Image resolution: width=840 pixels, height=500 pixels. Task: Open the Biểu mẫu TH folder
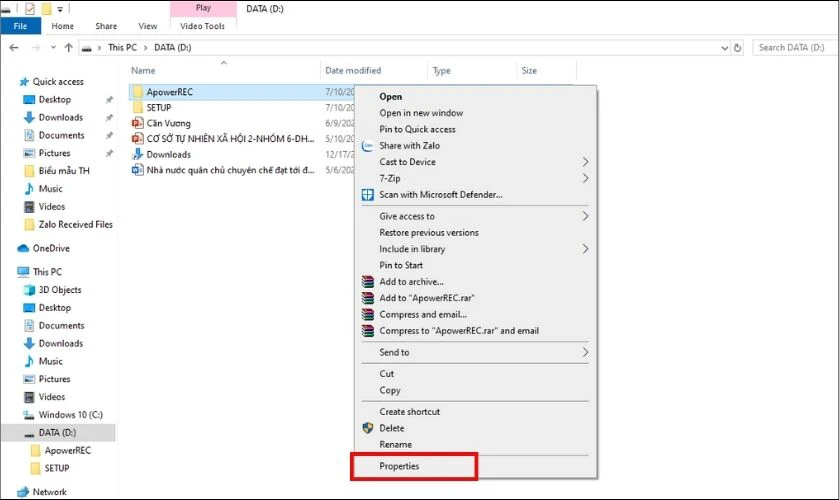pyautogui.click(x=64, y=171)
